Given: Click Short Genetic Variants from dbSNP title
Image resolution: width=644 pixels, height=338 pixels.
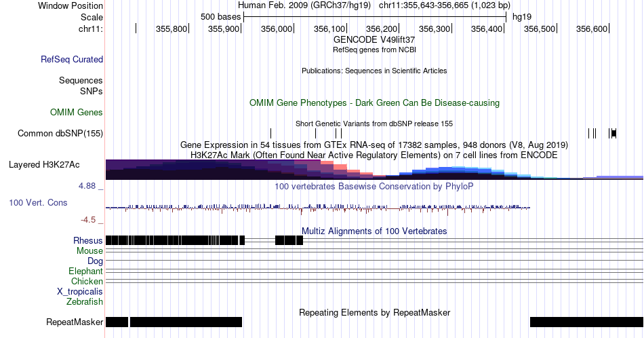Looking at the screenshot, I should [x=374, y=124].
